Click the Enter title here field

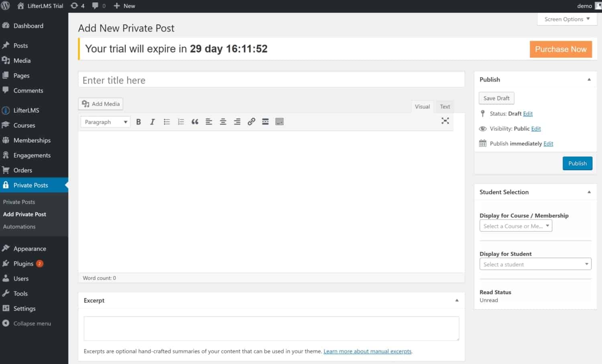pyautogui.click(x=271, y=80)
